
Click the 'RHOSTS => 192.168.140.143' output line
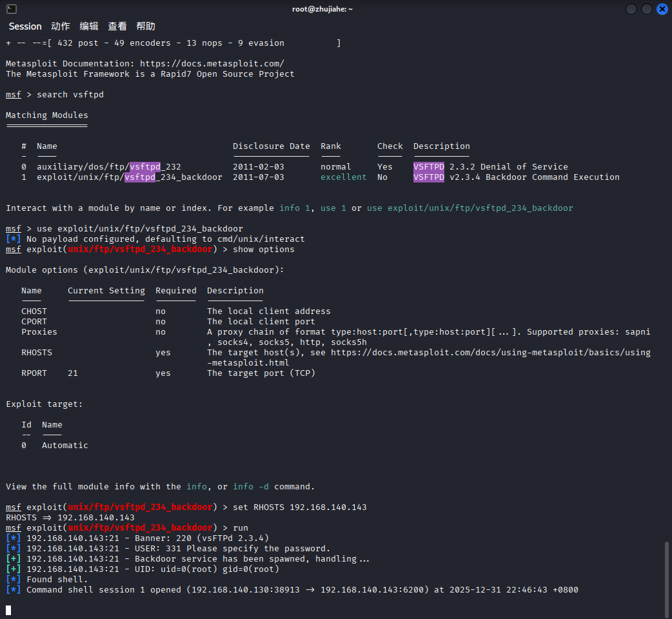point(70,517)
